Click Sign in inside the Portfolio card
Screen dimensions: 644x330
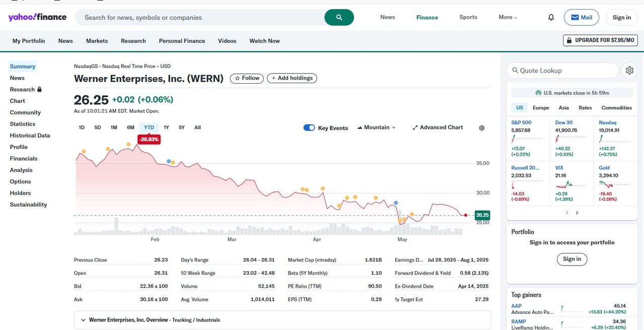pos(572,259)
